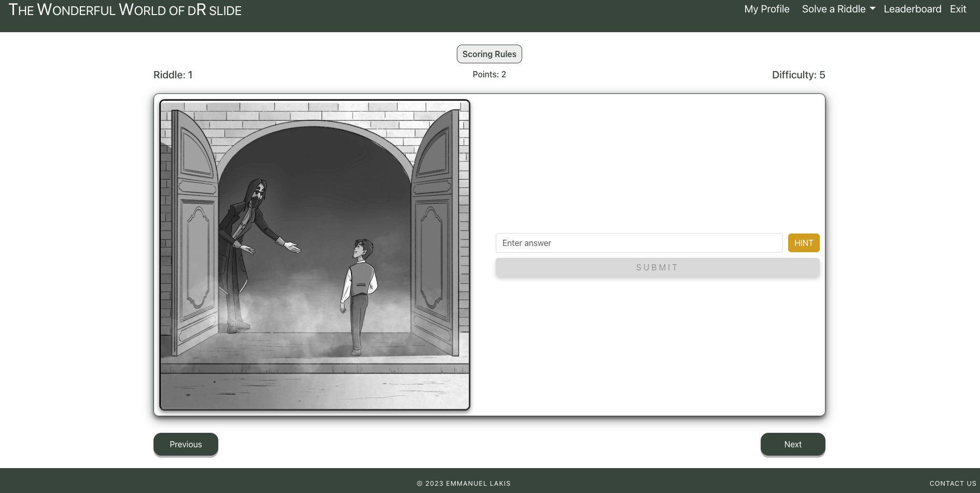Advance to the Next riddle
980x493 pixels.
(792, 444)
